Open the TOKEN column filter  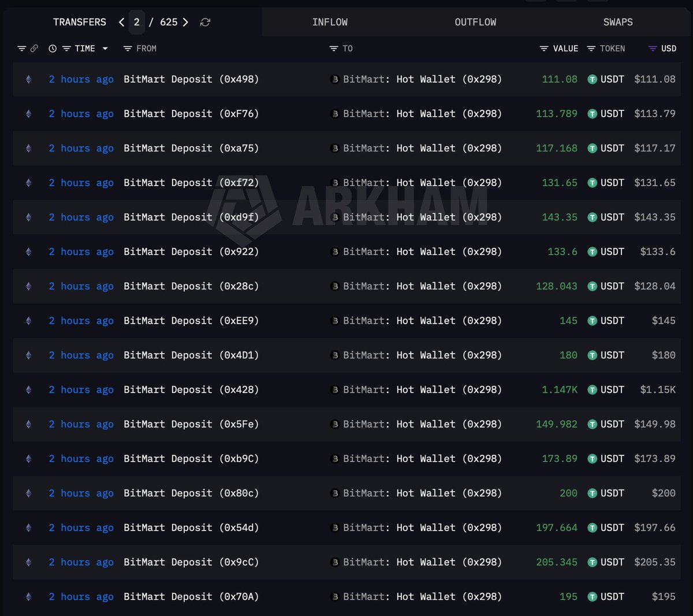(x=591, y=49)
